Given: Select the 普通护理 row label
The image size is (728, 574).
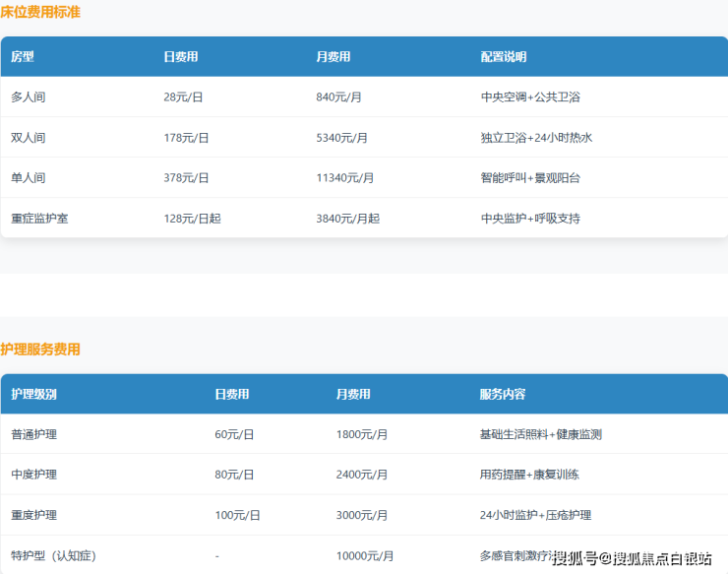Looking at the screenshot, I should click(33, 434).
